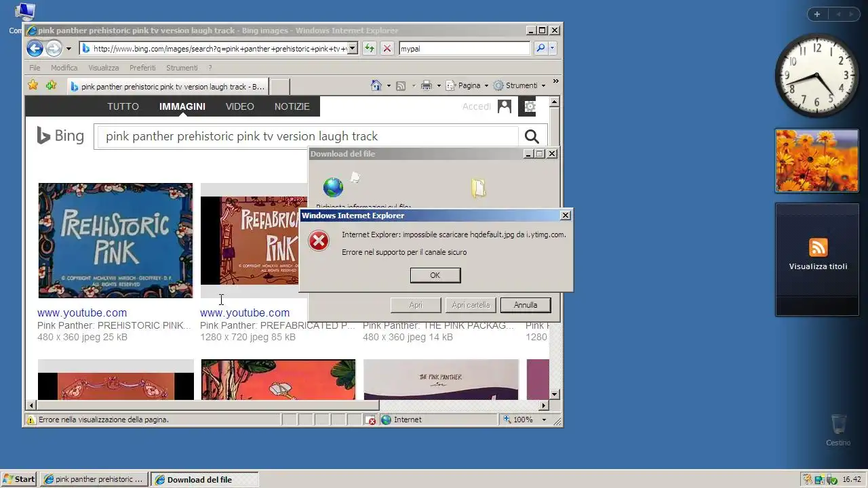Click the IE search magnifier button
Screen dimensions: 868x488
540,48
